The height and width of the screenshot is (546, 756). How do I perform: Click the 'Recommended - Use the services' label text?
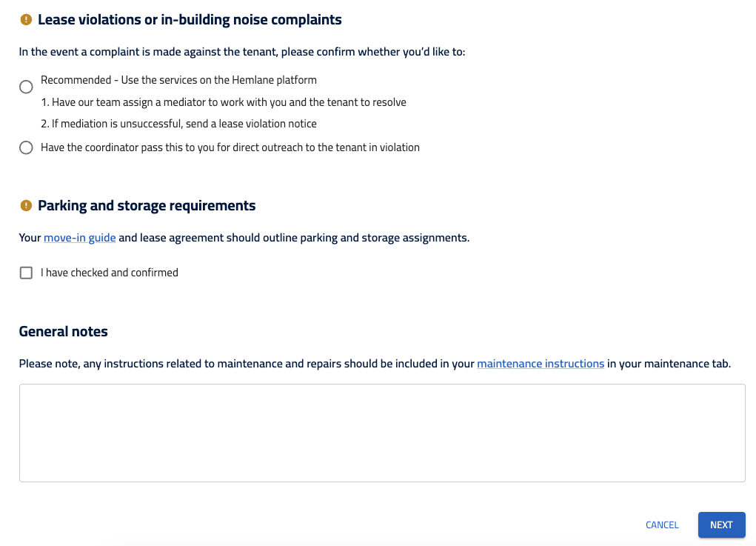[x=178, y=80]
